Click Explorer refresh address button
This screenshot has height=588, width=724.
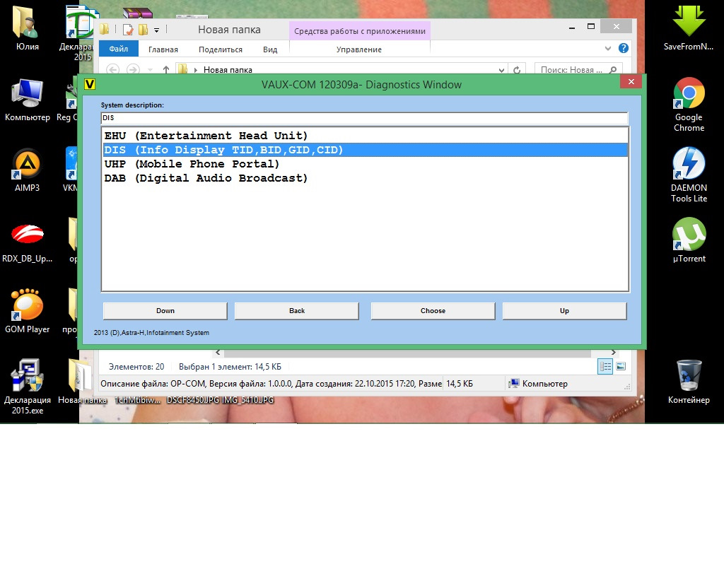[517, 70]
